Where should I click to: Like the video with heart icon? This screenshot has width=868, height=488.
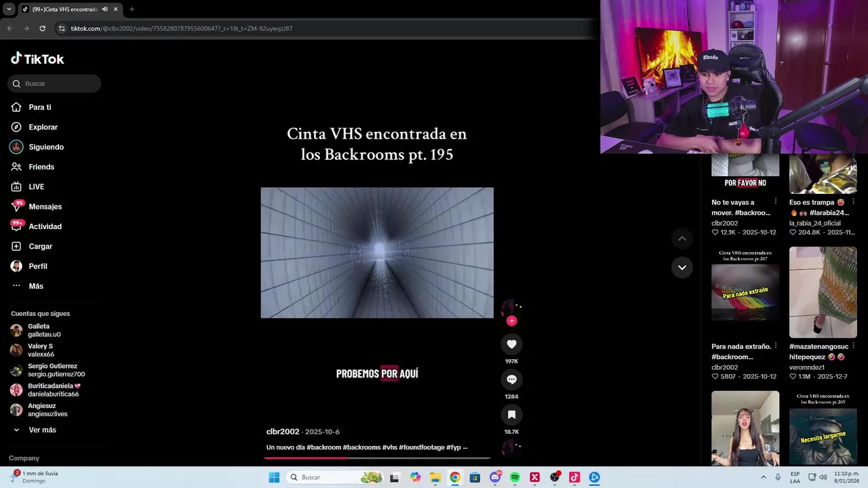click(x=511, y=344)
